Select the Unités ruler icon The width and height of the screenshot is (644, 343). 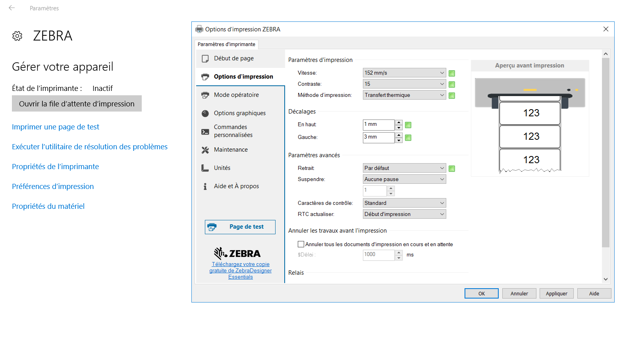pyautogui.click(x=205, y=168)
